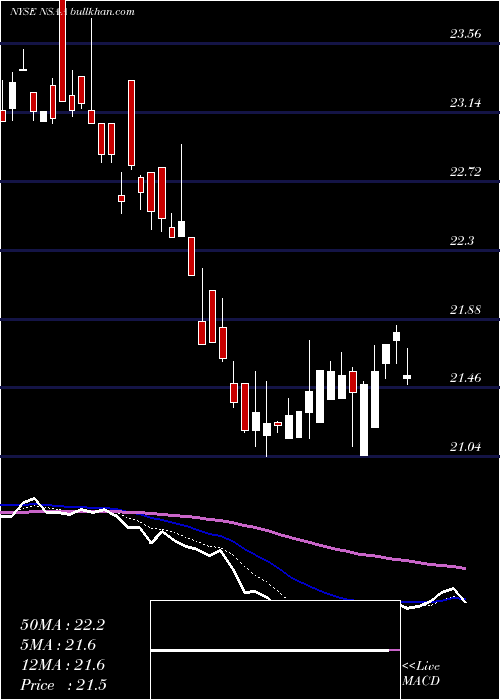Screen dimensions: 500x700
Task: Click the 5MA : 21.6 readout
Action: [x=58, y=645]
